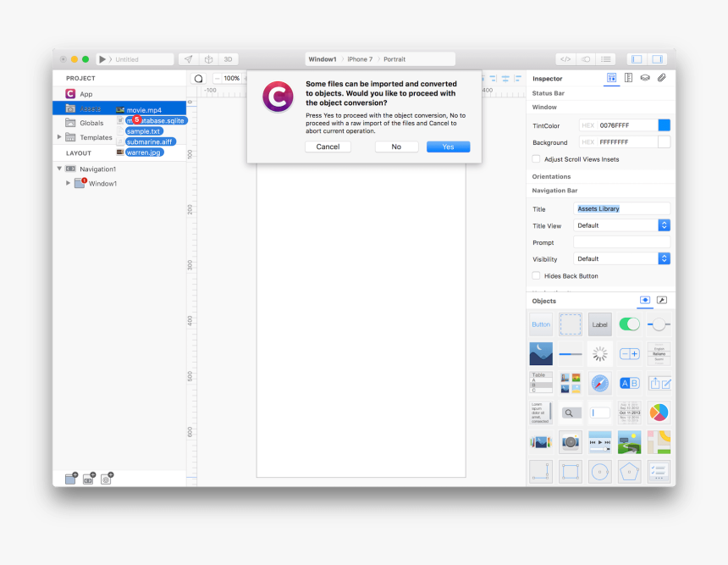728x565 pixels.
Task: Open the Attachments inspector with the paperclip icon
Action: tap(663, 78)
